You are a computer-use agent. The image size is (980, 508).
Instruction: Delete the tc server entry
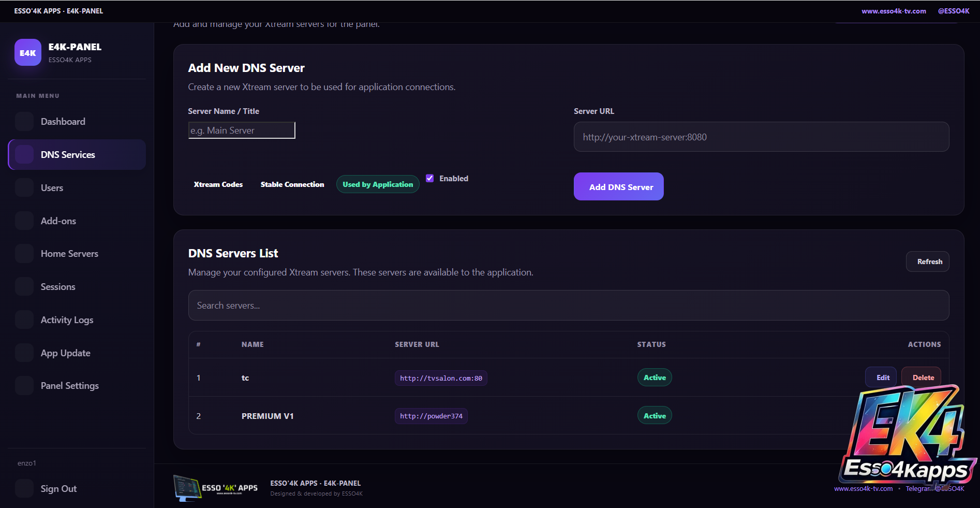point(921,378)
